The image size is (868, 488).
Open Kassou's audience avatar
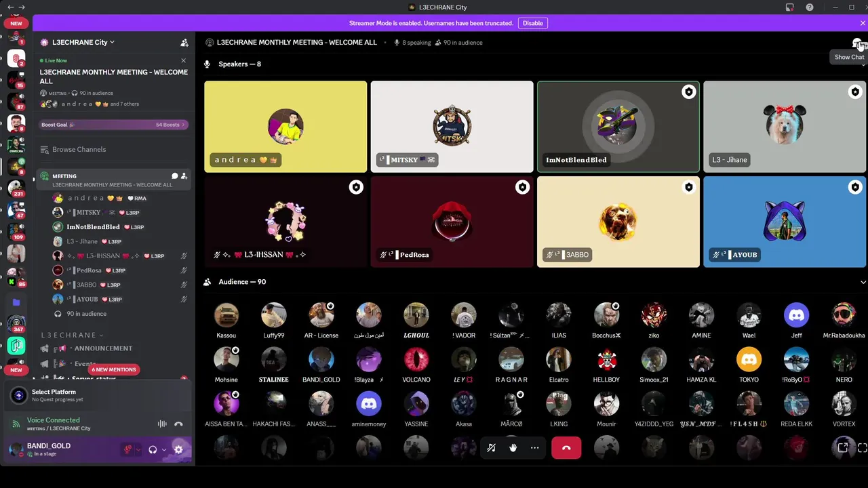(226, 315)
